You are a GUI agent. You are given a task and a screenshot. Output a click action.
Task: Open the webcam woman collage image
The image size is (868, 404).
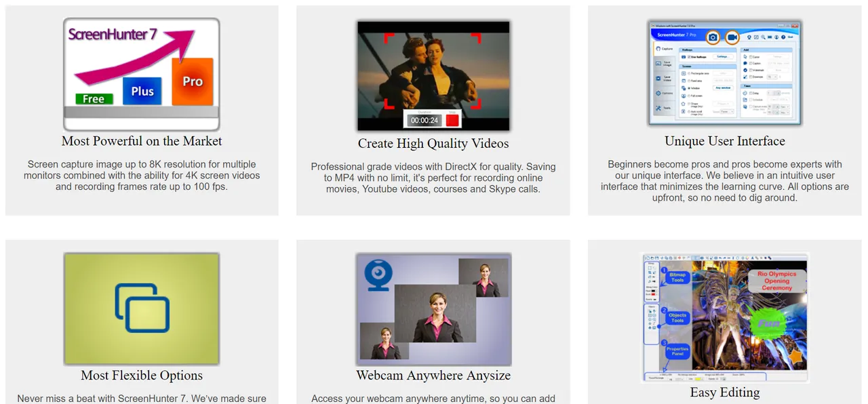coord(433,309)
